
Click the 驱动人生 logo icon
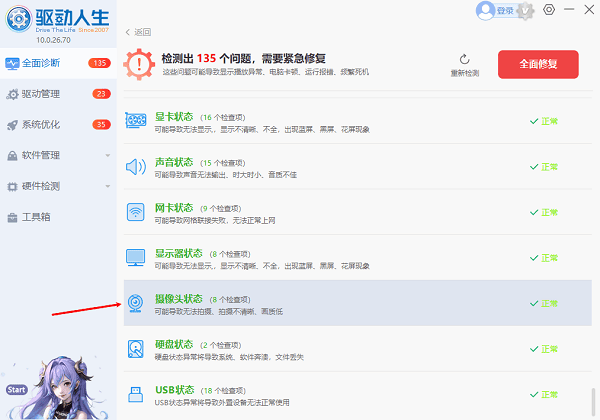click(18, 19)
